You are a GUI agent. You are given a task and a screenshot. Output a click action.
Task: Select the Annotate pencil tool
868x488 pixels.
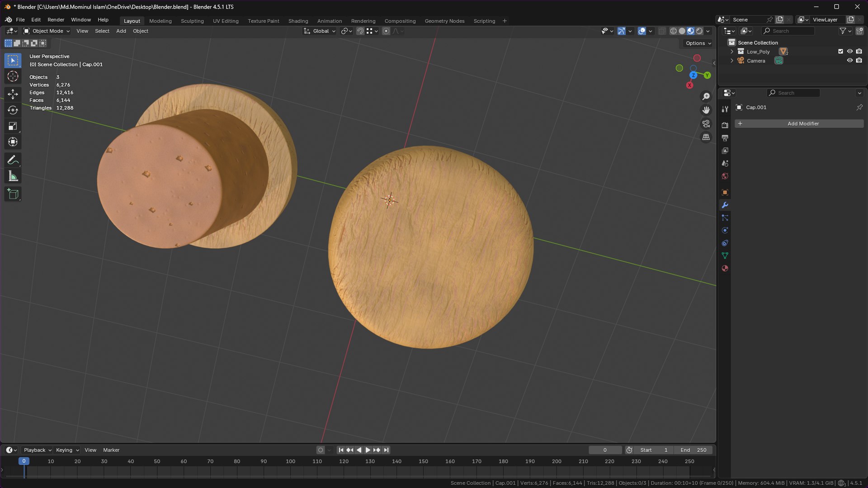pos(13,160)
